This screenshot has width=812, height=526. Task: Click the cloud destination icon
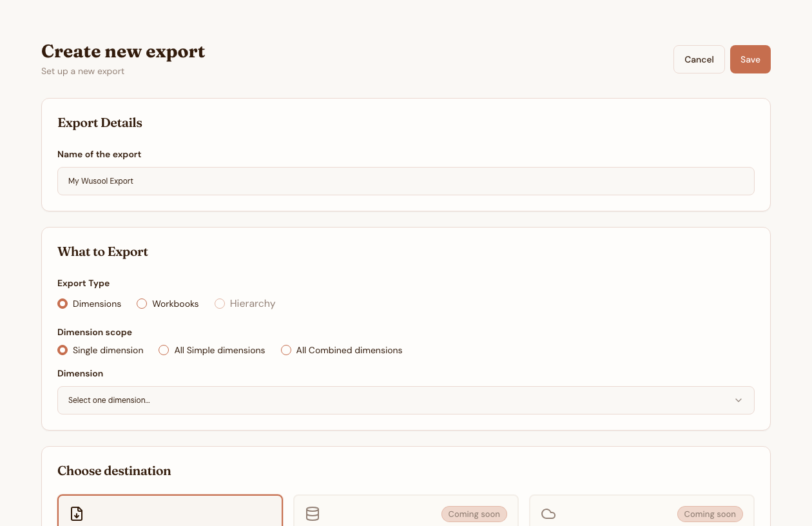pyautogui.click(x=548, y=514)
